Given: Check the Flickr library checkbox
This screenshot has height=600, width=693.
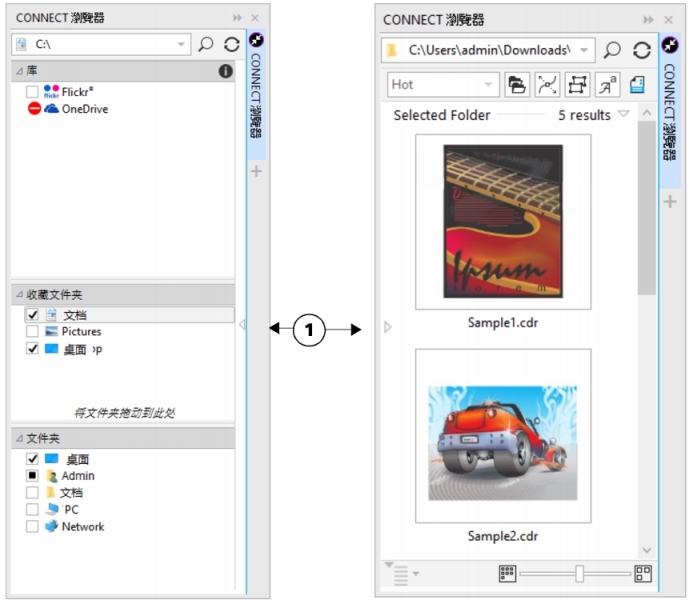Looking at the screenshot, I should (32, 92).
